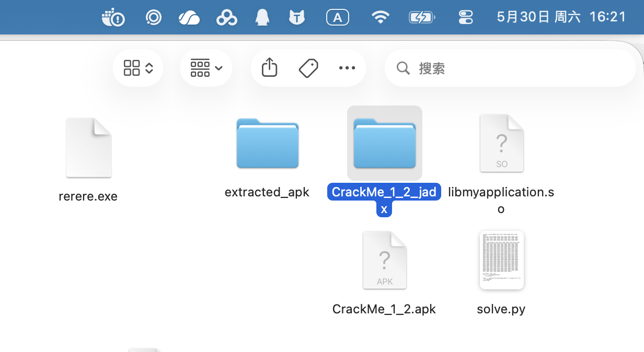
Task: Click the solve.py name label
Action: click(501, 309)
